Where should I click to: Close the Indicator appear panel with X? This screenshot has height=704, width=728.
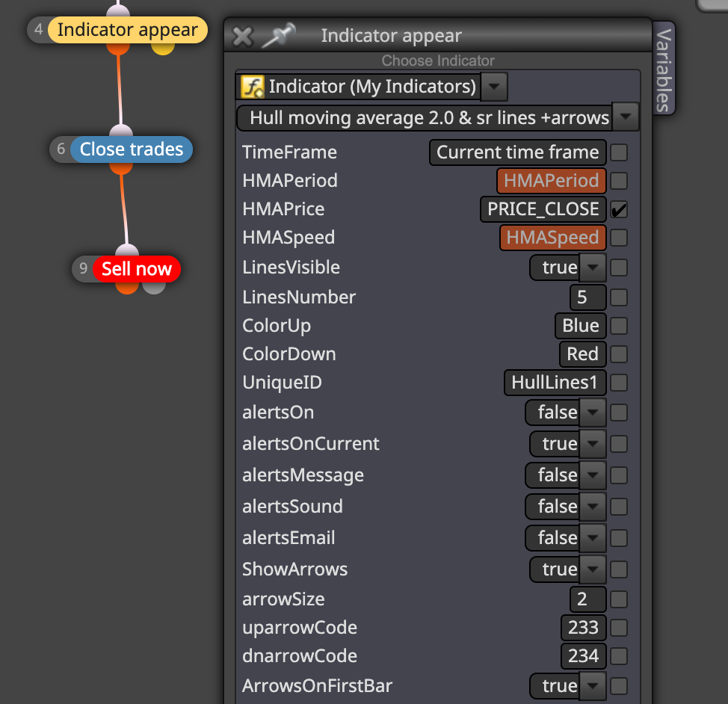[242, 37]
